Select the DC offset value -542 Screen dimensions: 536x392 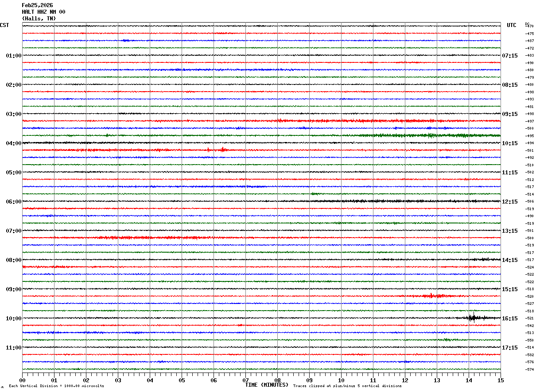coord(529,326)
